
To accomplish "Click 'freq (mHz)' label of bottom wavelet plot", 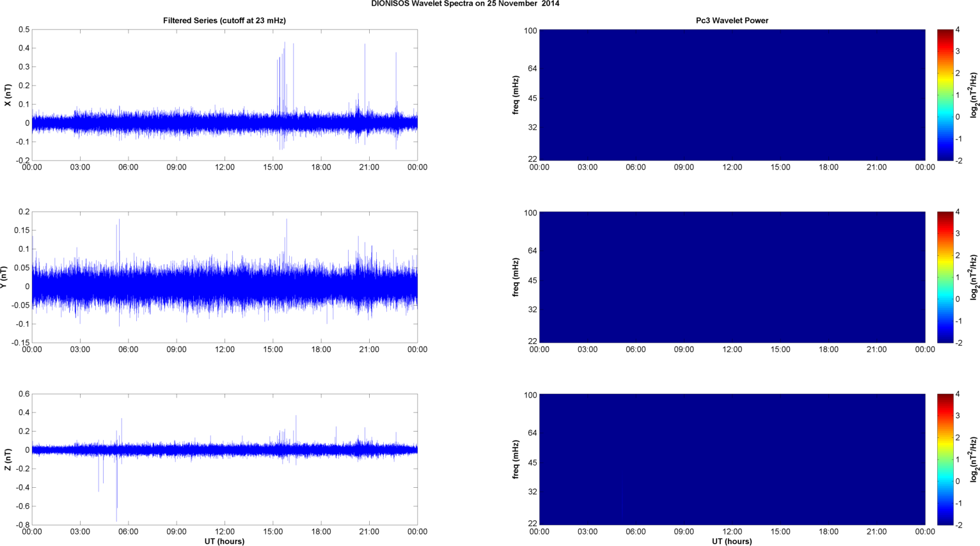I will [x=516, y=459].
